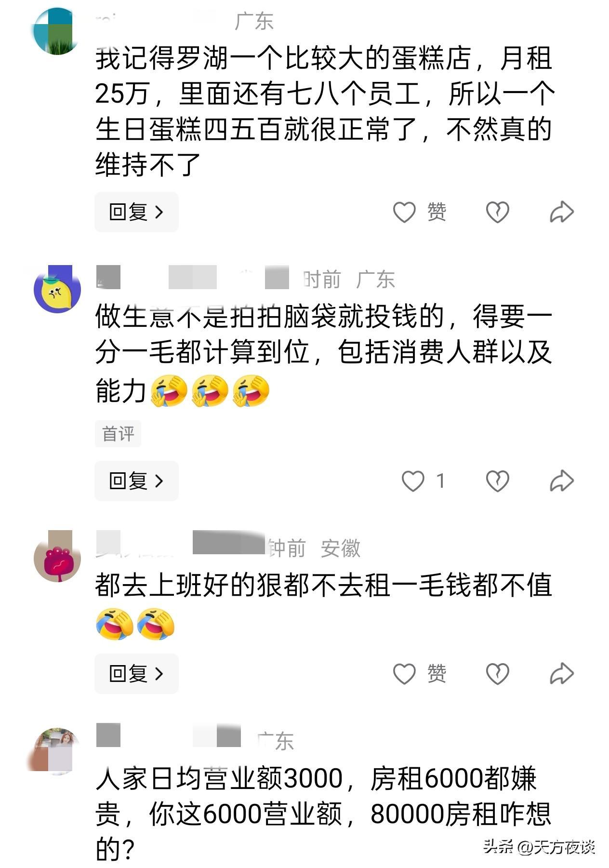Tap the 首评 first-comment badge
The height and width of the screenshot is (868, 609).
click(118, 434)
